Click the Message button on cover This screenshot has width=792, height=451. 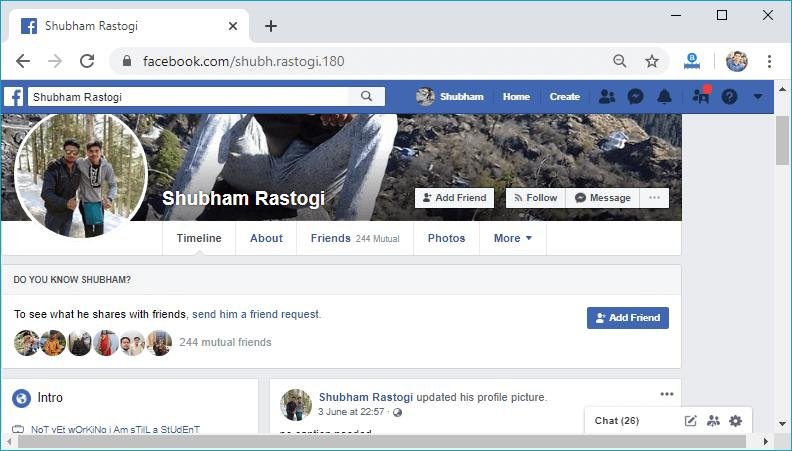[x=603, y=197]
